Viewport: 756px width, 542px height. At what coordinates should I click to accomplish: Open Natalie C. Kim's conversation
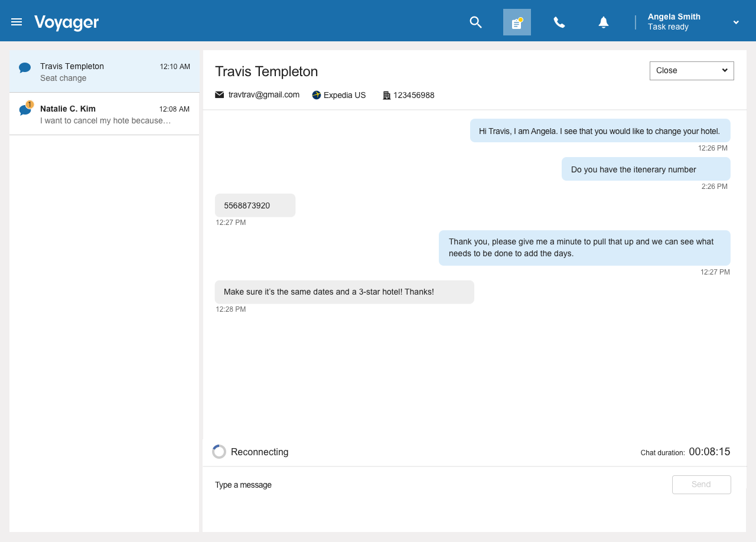(x=104, y=115)
